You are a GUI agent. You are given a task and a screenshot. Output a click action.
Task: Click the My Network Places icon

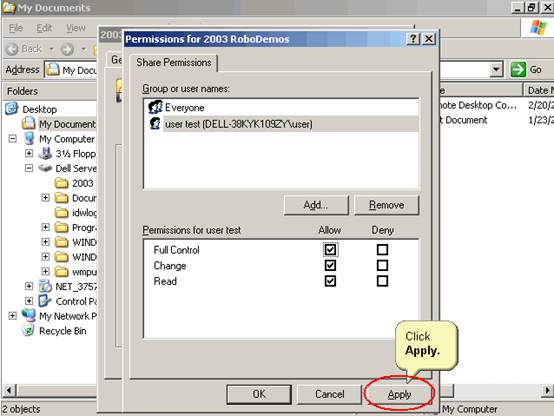coord(29,315)
